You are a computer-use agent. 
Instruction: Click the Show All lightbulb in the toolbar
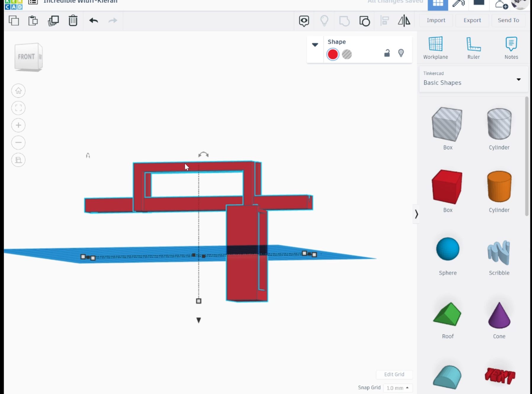coord(324,21)
